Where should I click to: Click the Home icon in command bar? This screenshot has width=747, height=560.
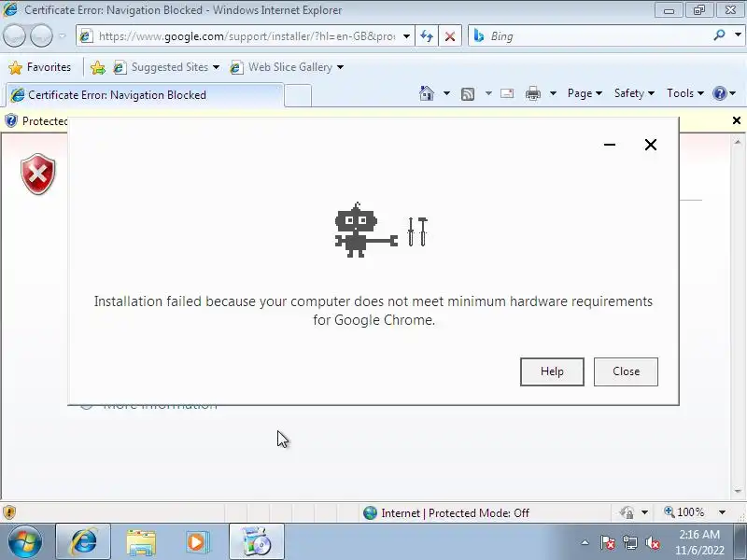[x=427, y=93]
